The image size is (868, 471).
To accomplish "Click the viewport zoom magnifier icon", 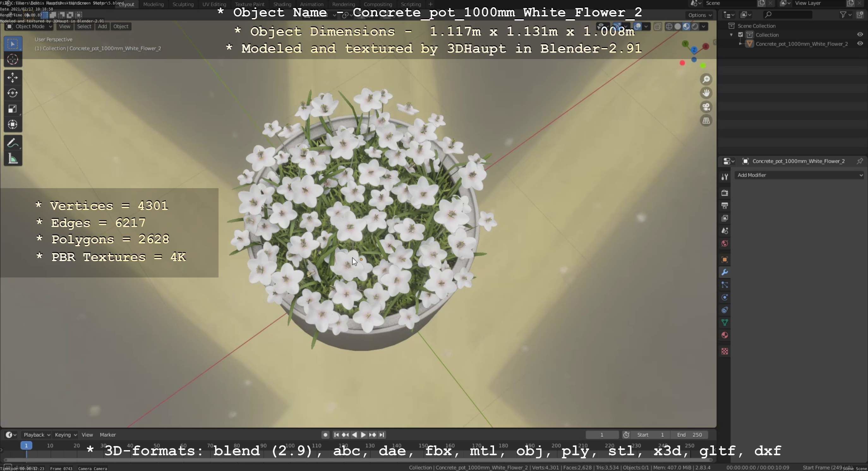I will point(706,80).
